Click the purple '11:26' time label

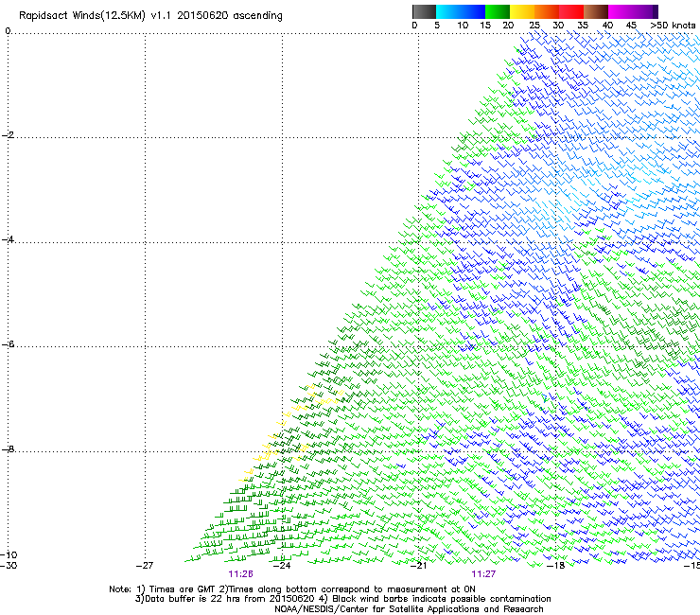click(x=240, y=574)
